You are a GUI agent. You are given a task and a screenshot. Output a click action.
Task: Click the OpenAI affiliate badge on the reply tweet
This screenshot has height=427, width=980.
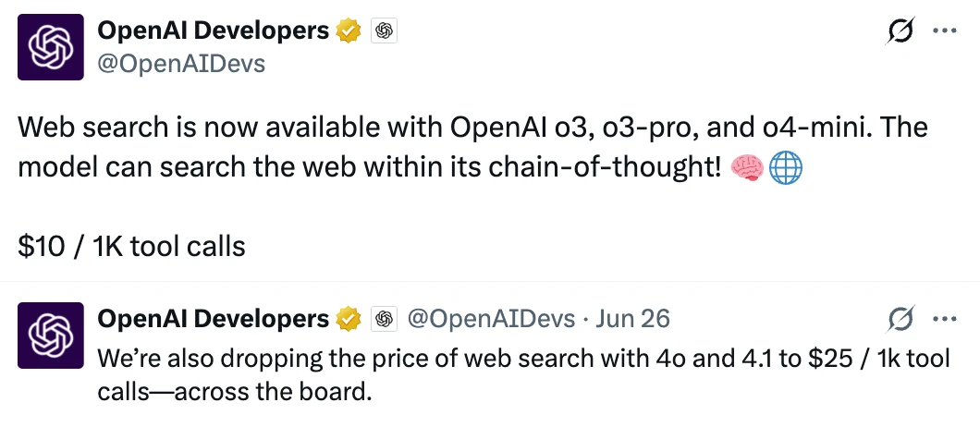tap(385, 319)
